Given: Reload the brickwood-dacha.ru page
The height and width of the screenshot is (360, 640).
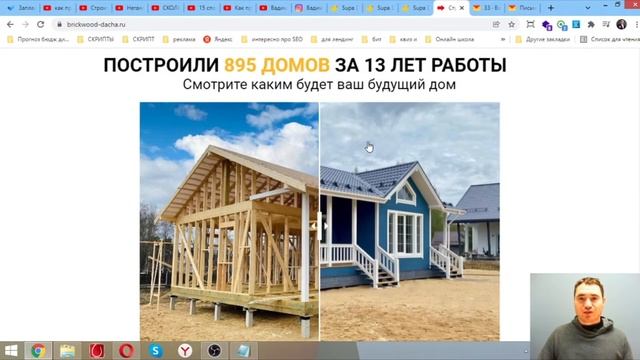Looking at the screenshot, I should tap(40, 24).
